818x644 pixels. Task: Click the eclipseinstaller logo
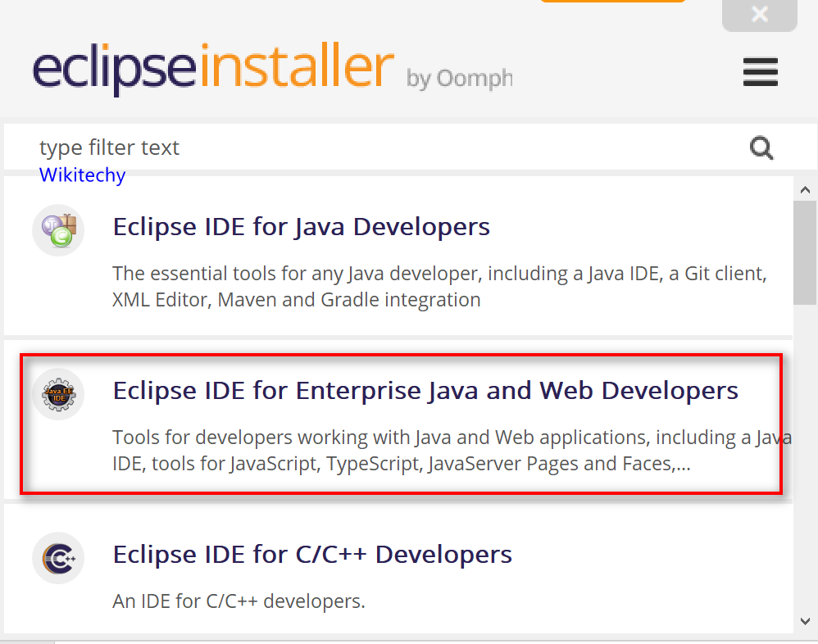[x=213, y=70]
